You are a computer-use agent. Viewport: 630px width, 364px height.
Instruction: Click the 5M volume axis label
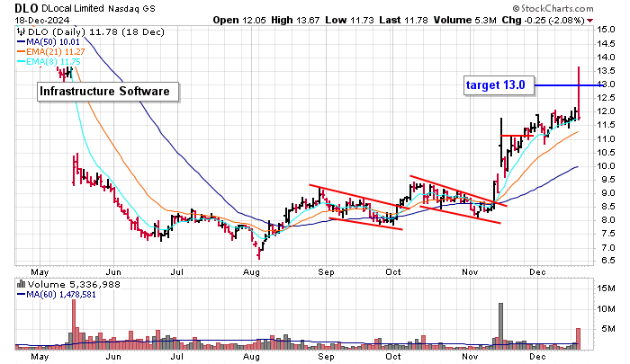coord(608,329)
